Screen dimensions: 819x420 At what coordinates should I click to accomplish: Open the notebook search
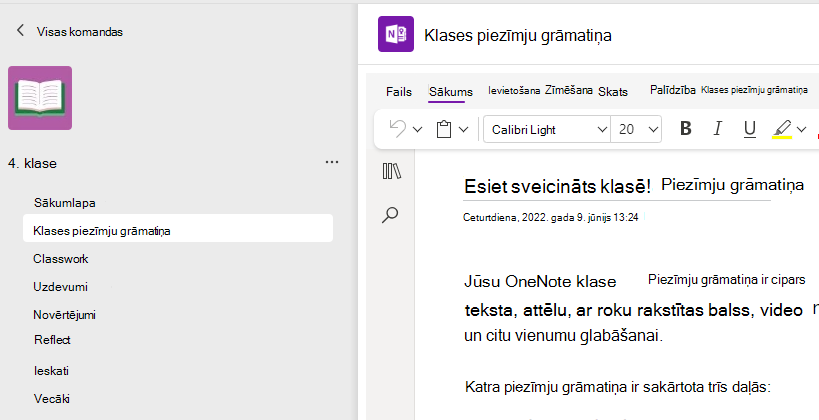[x=390, y=215]
